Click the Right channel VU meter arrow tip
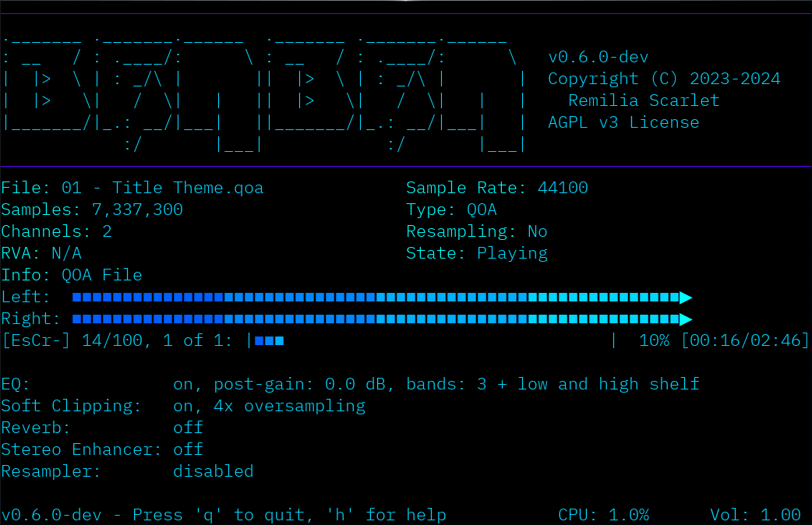The height and width of the screenshot is (525, 812). (686, 319)
